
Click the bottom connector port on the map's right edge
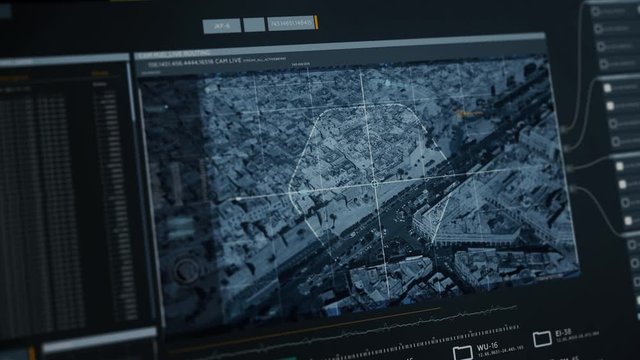573,189
